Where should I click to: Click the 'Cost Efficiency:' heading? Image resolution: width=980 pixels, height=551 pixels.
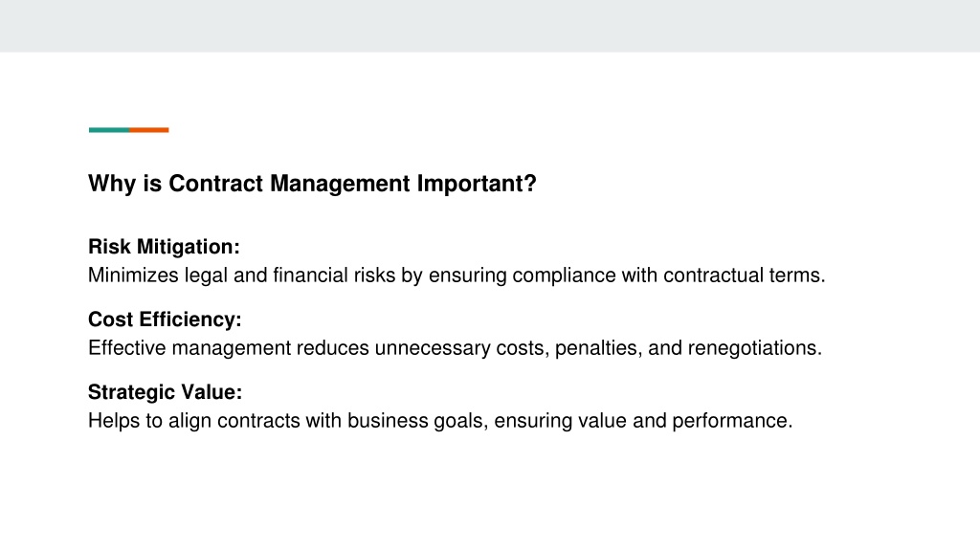[x=165, y=320]
